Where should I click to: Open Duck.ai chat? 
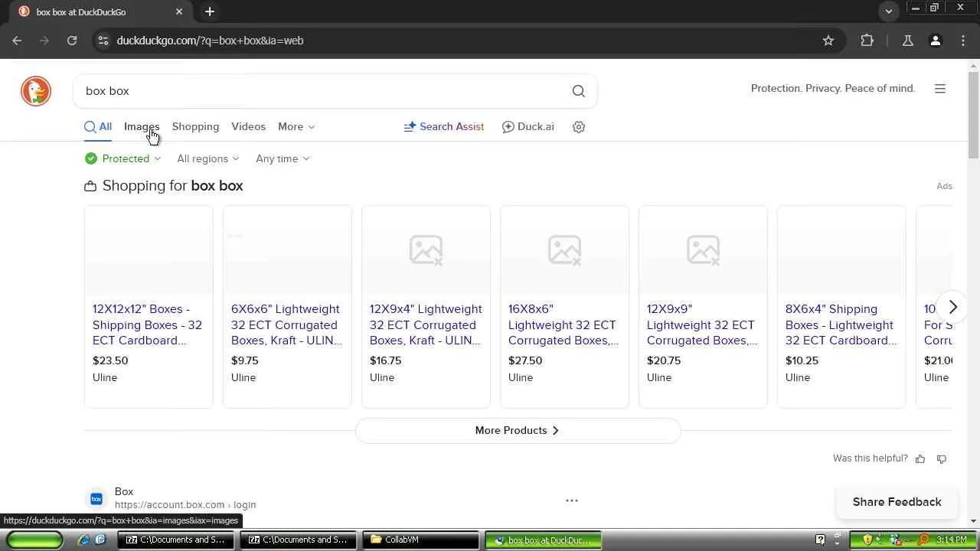pos(528,127)
